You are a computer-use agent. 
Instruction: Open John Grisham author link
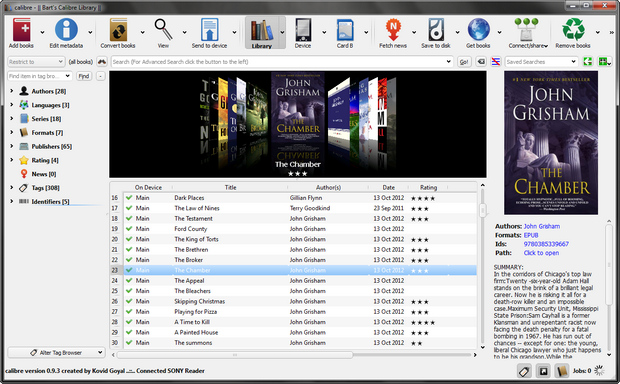(541, 226)
